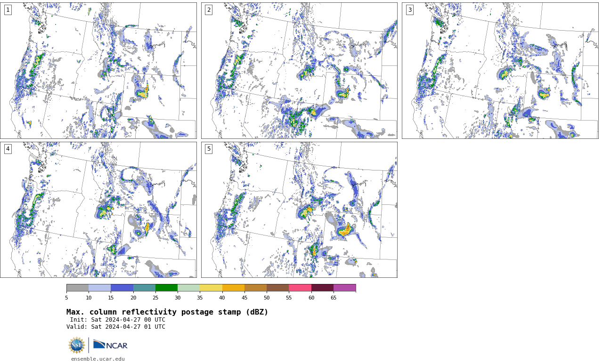Image resolution: width=603 pixels, height=364 pixels.
Task: Open ensemble member 4 reflectivity map
Action: click(x=98, y=210)
